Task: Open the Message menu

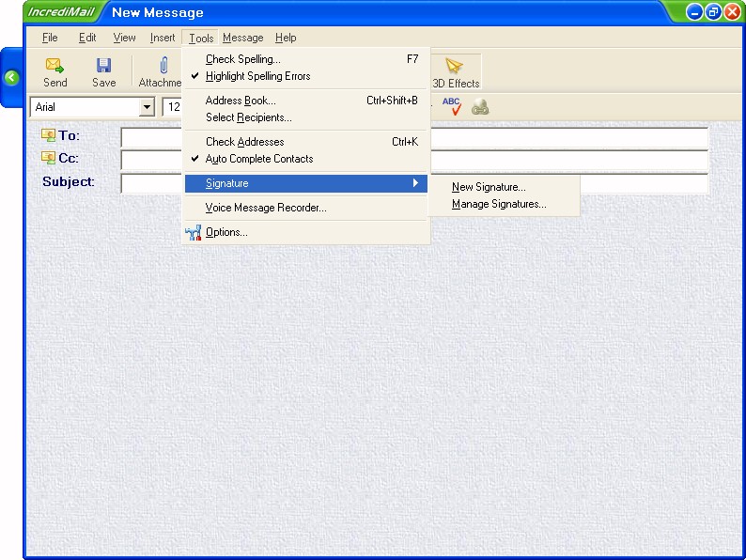Action: tap(242, 38)
